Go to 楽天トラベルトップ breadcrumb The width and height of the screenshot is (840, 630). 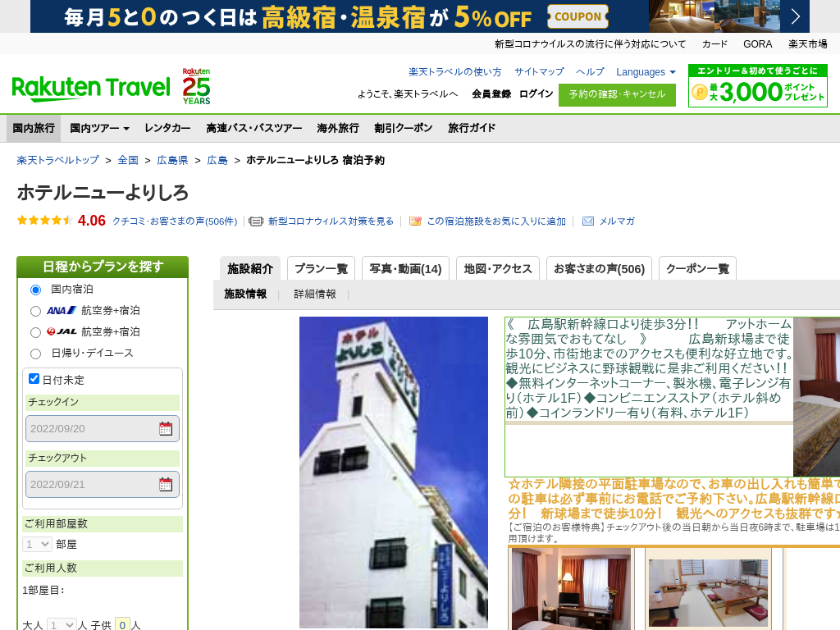pyautogui.click(x=58, y=160)
